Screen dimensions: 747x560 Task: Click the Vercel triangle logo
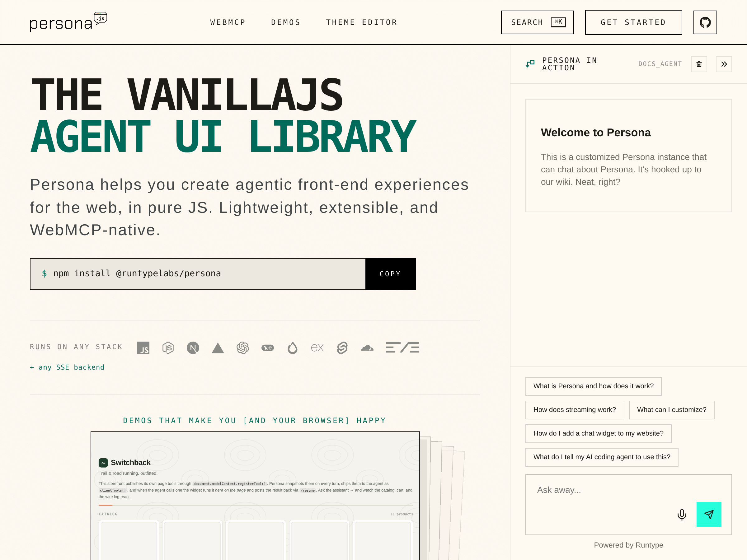[x=218, y=348]
